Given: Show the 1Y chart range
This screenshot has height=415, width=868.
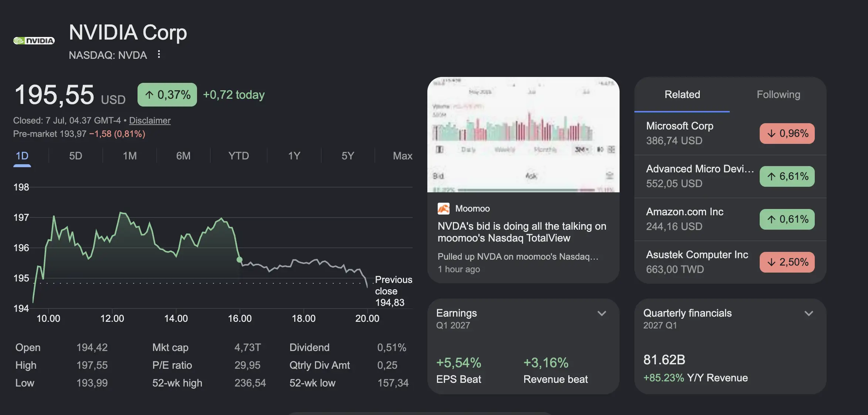Looking at the screenshot, I should [294, 156].
